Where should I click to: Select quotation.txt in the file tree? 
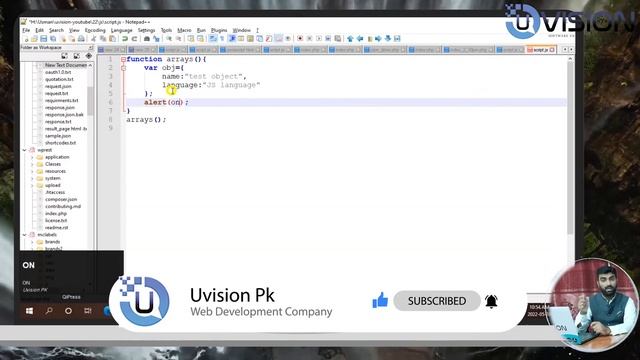59,79
